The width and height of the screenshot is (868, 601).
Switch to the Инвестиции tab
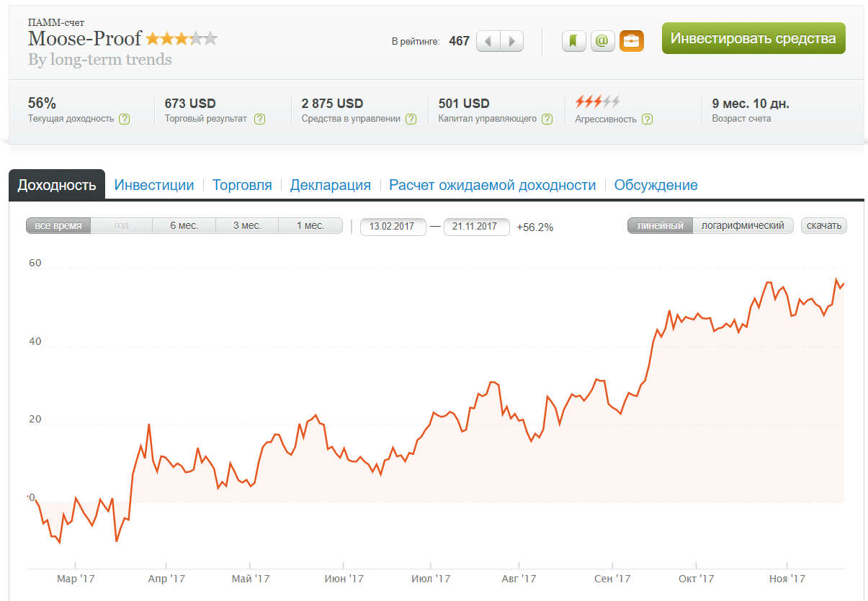tap(154, 185)
